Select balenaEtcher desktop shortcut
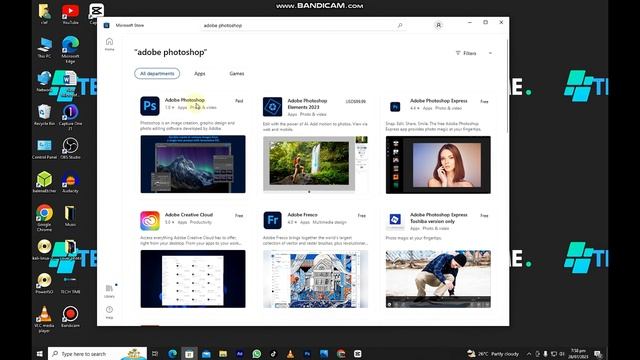This screenshot has width=640, height=360. (44, 182)
